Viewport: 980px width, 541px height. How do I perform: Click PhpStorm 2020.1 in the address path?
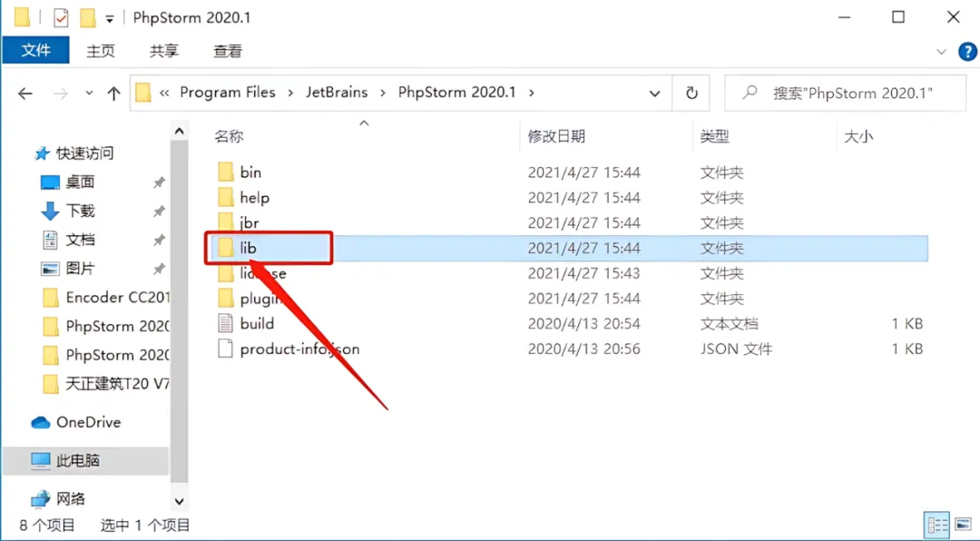coord(456,92)
